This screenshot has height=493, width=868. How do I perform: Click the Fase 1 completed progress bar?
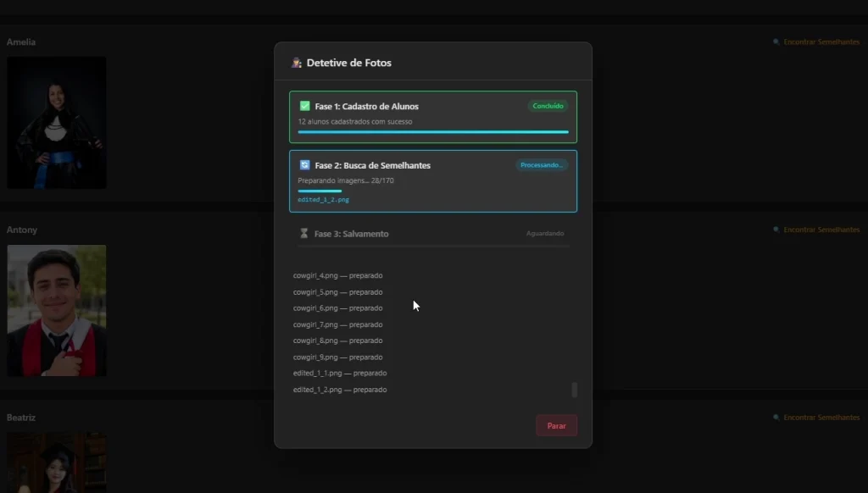click(x=433, y=131)
